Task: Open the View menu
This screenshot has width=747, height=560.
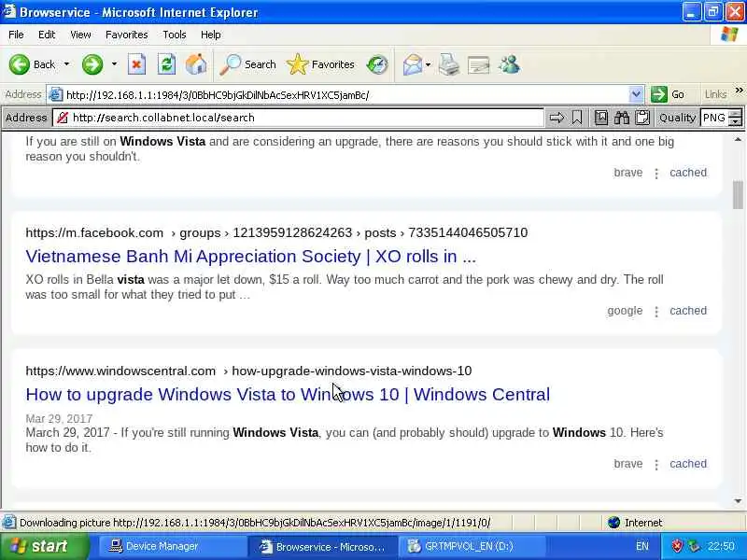Action: [80, 35]
